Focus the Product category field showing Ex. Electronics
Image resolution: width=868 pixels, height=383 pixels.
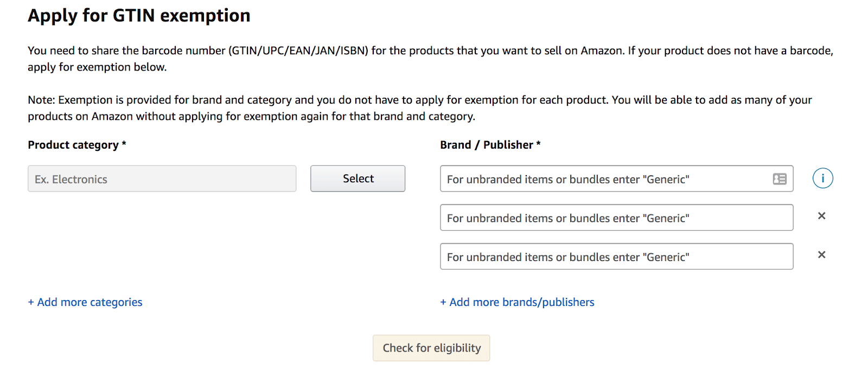pos(162,179)
